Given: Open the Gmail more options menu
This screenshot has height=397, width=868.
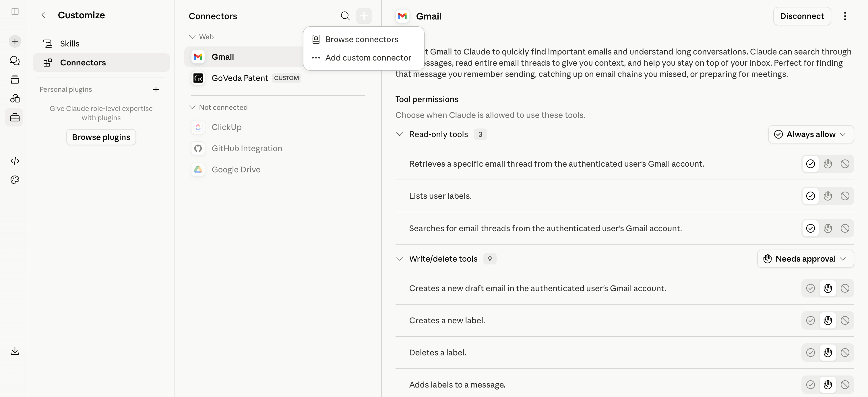Looking at the screenshot, I should (x=844, y=16).
